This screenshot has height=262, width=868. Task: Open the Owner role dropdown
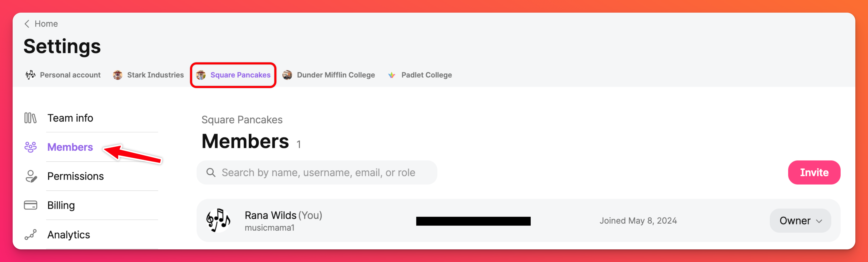[800, 221]
